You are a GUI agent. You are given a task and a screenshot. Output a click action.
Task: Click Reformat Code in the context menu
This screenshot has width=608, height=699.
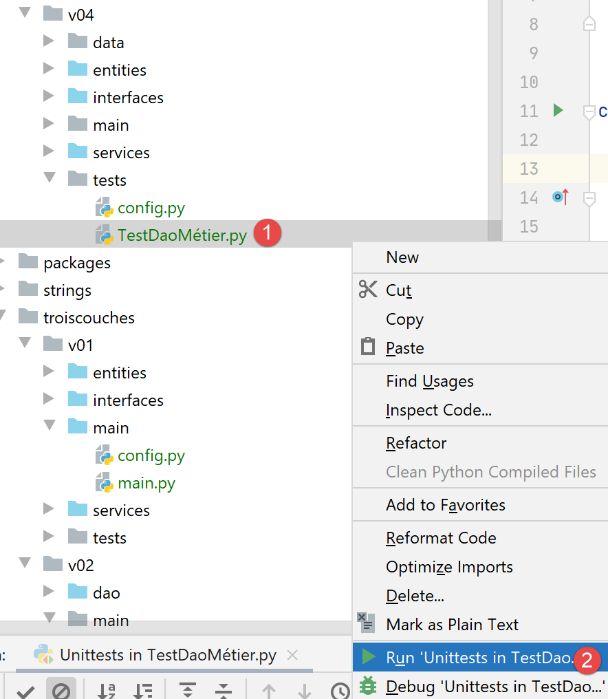point(441,538)
